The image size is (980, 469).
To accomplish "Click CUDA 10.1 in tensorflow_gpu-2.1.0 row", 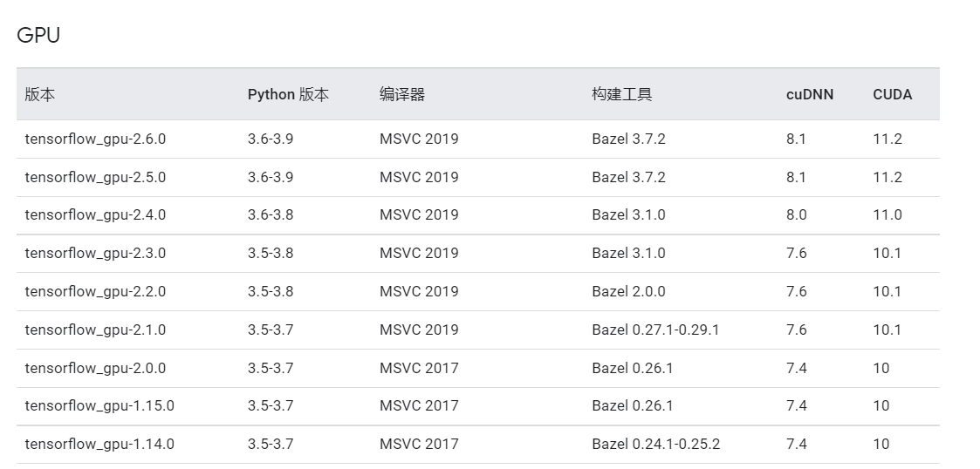I will [x=887, y=330].
